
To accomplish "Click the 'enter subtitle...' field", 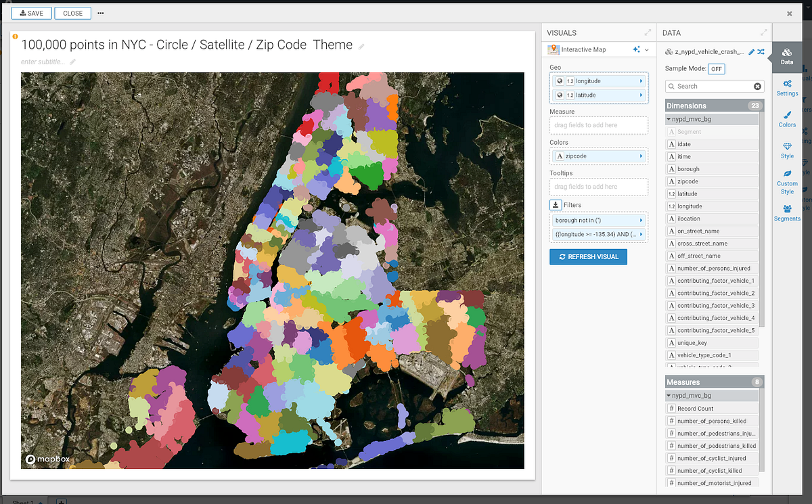I will click(43, 62).
